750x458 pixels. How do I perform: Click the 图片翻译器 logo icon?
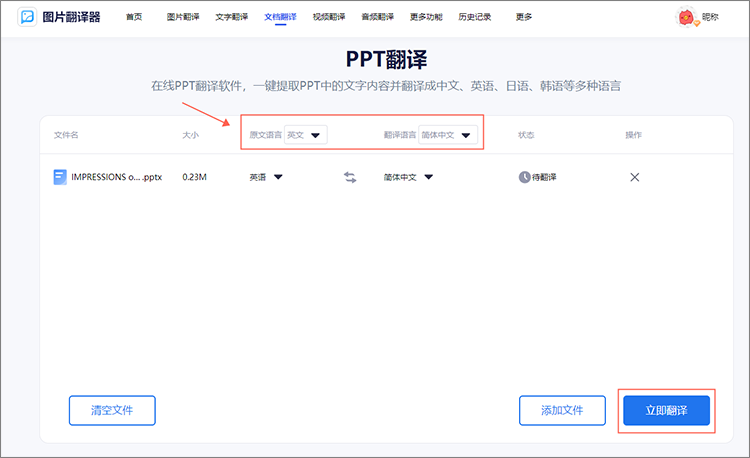[x=27, y=17]
